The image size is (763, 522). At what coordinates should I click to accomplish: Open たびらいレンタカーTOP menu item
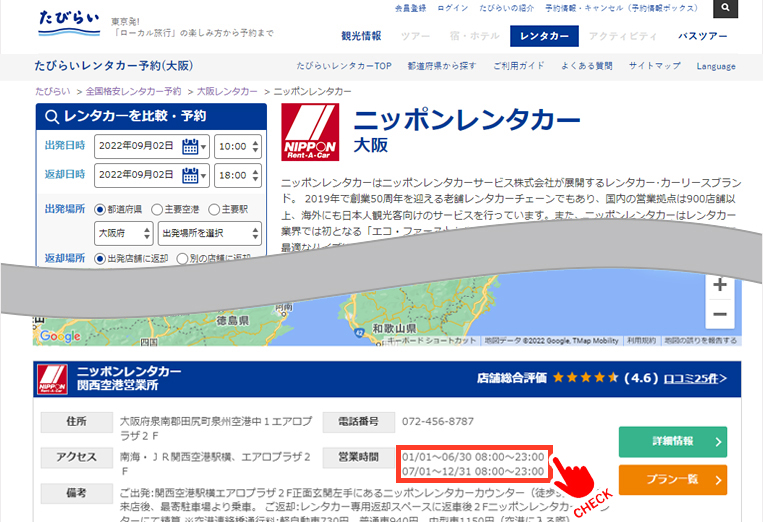[344, 66]
